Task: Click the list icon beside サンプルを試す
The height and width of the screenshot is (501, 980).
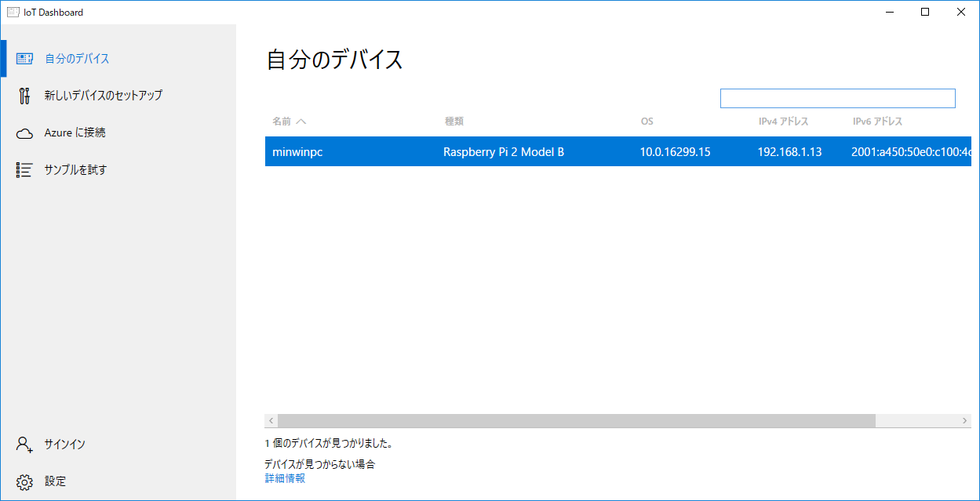Action: coord(24,170)
